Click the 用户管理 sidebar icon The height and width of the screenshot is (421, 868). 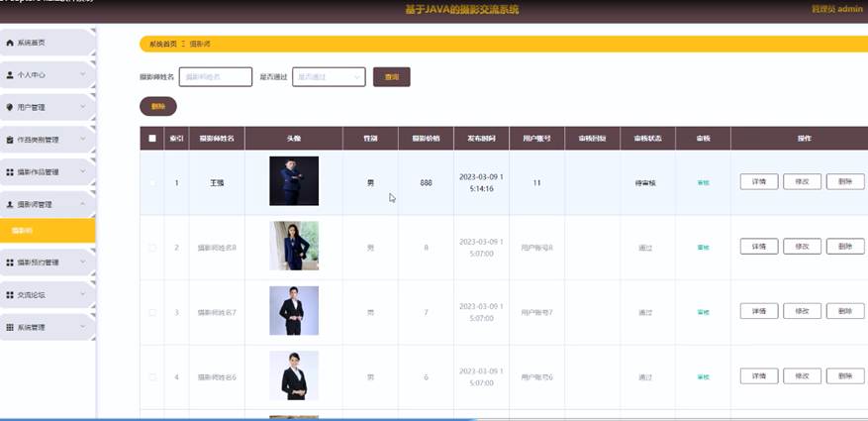(10, 107)
